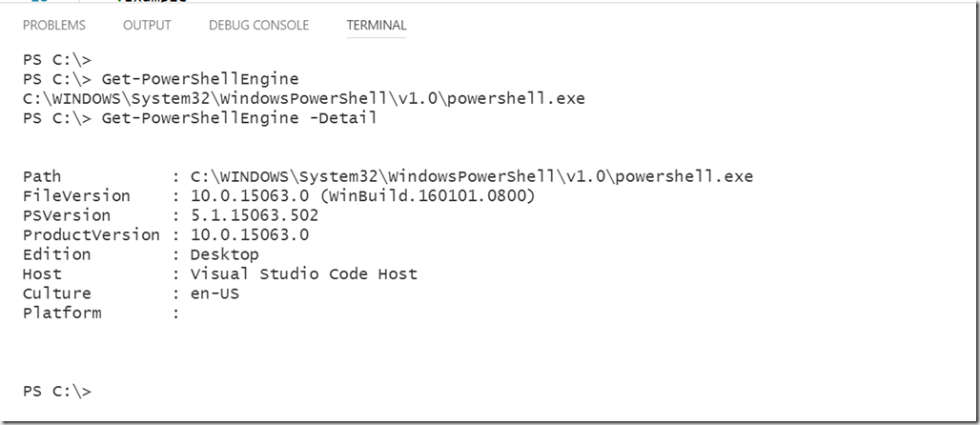The width and height of the screenshot is (980, 425).
Task: Select the Culture value en-US
Action: [x=215, y=293]
